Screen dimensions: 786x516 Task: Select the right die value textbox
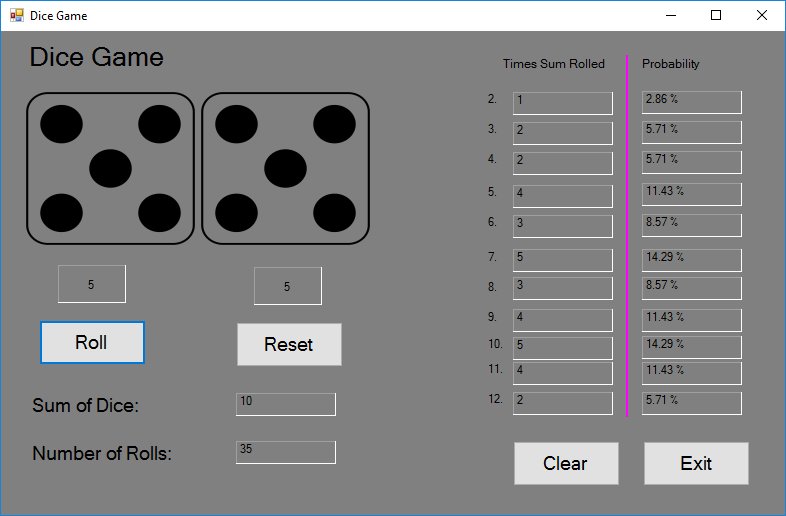click(288, 286)
